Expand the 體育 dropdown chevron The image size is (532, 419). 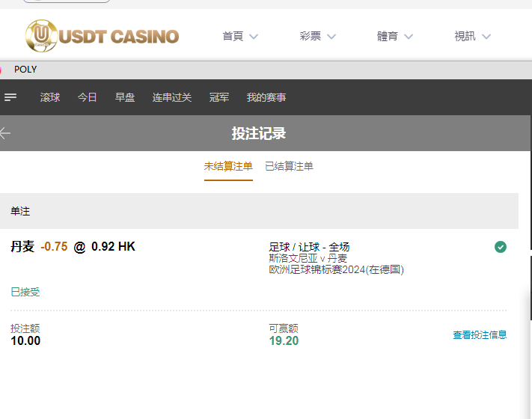(x=409, y=37)
